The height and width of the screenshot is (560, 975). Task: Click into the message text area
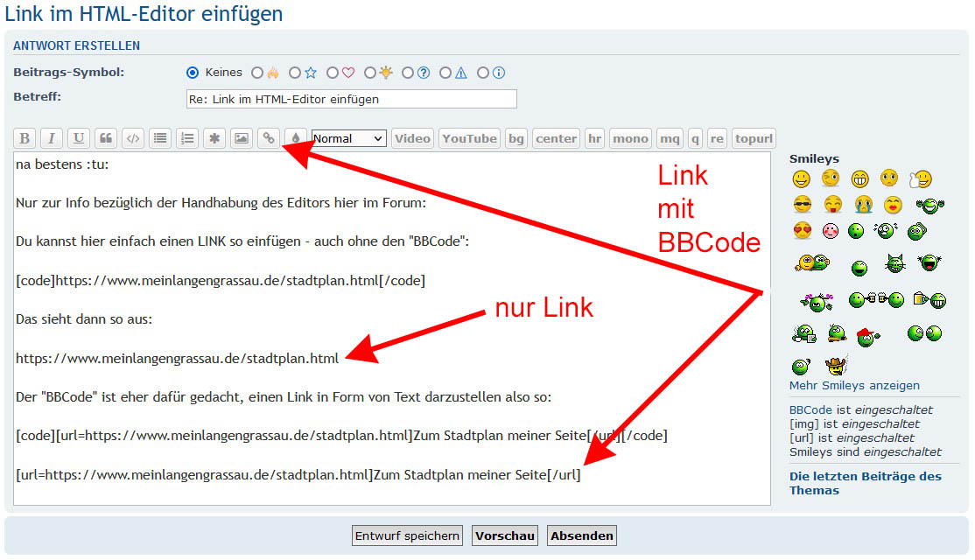click(x=392, y=328)
